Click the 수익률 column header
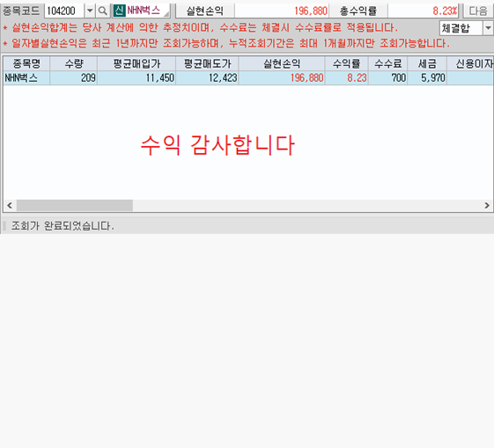This screenshot has width=494, height=448. pos(347,64)
